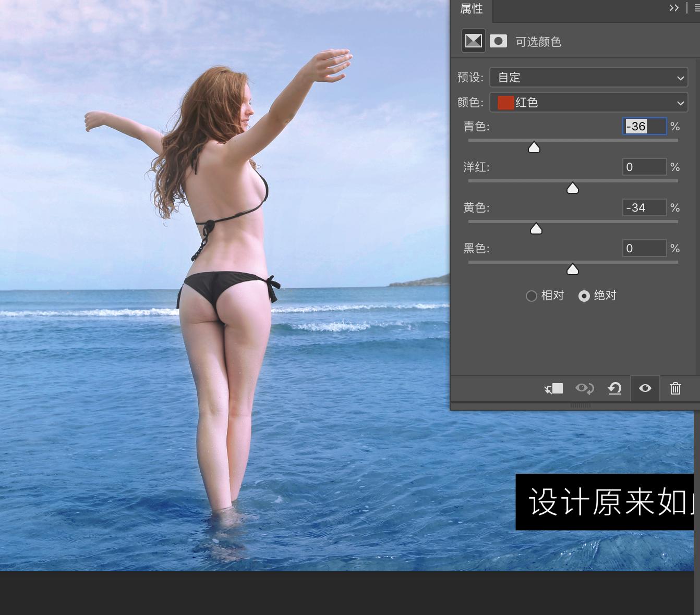
Task: Delete the adjustment using the trash icon
Action: tap(675, 388)
